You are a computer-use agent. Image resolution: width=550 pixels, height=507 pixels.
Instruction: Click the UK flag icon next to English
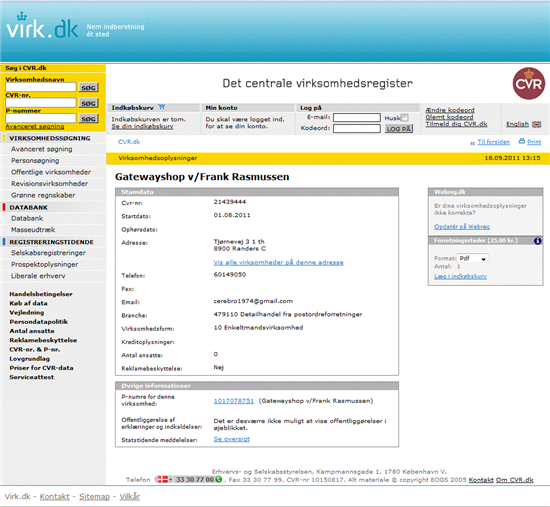point(536,124)
